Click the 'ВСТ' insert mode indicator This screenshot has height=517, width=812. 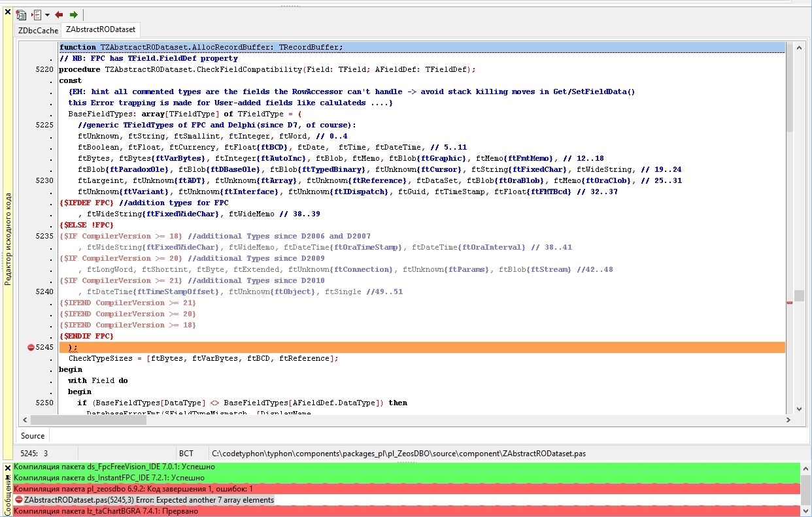coord(186,453)
